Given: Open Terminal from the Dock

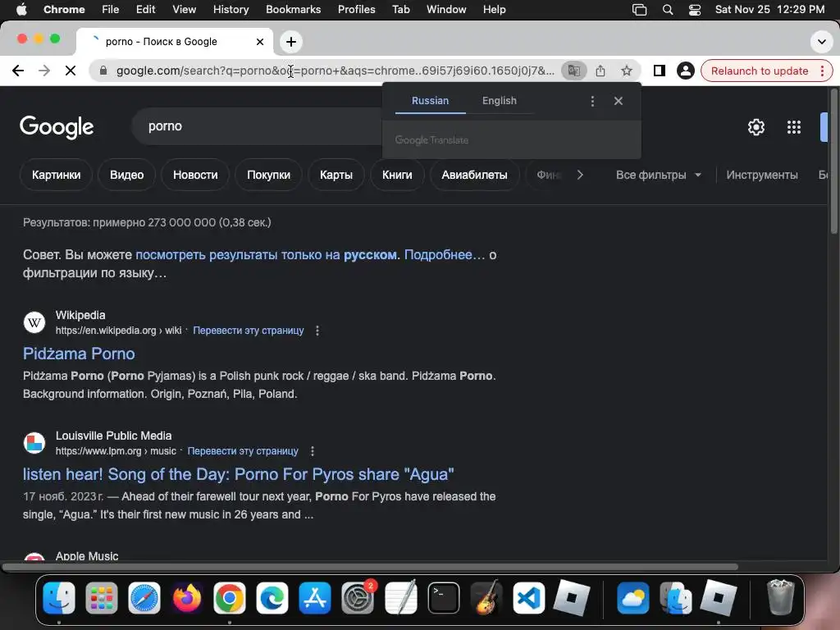Looking at the screenshot, I should 444,598.
